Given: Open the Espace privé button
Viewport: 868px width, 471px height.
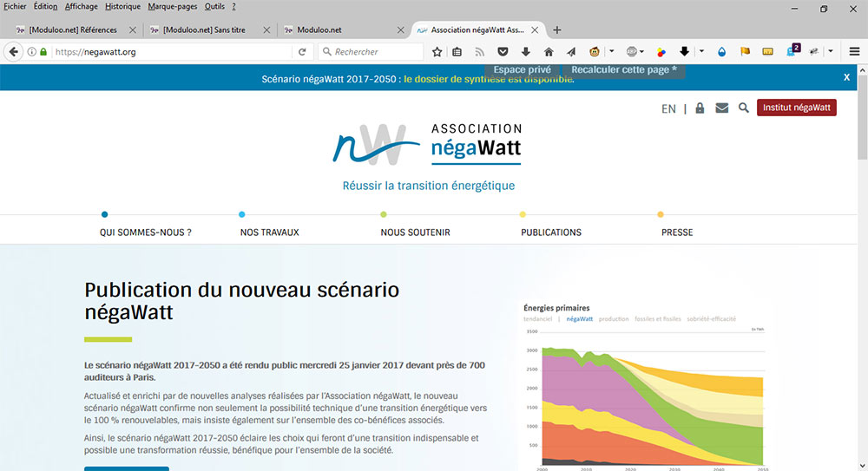Looking at the screenshot, I should [522, 69].
